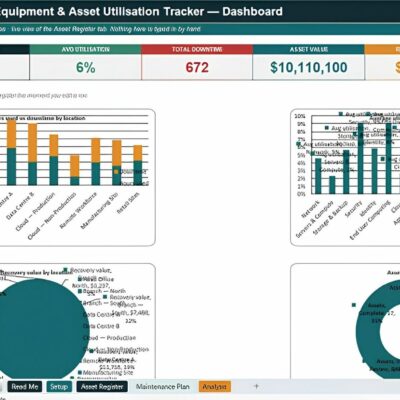Click the Cloud — Production stacked bar
Screen dimensions: 400x400
pos(54,160)
